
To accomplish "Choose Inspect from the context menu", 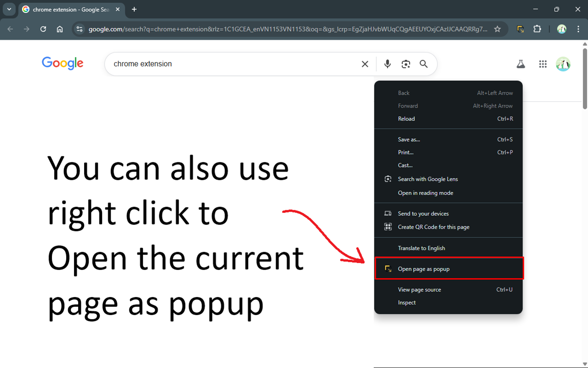I will 407,302.
